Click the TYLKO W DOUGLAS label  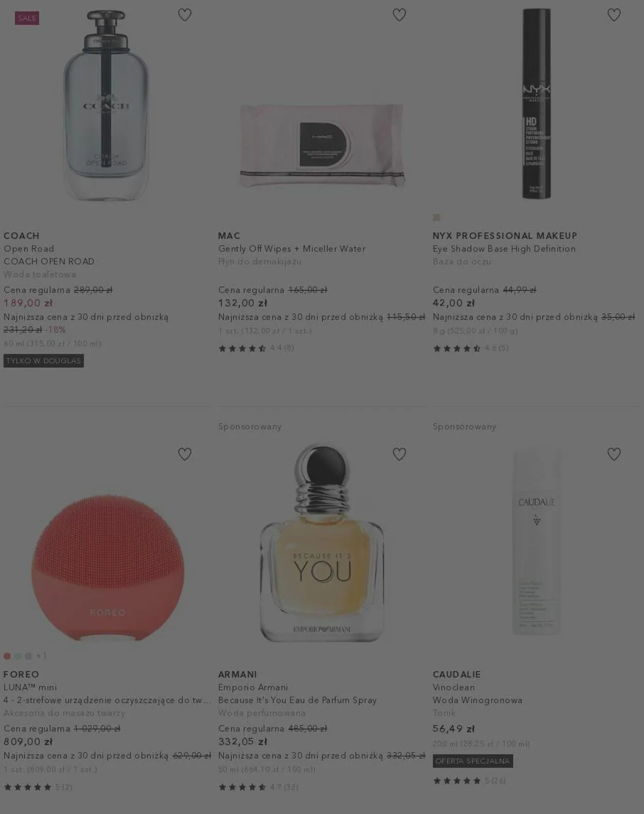44,361
